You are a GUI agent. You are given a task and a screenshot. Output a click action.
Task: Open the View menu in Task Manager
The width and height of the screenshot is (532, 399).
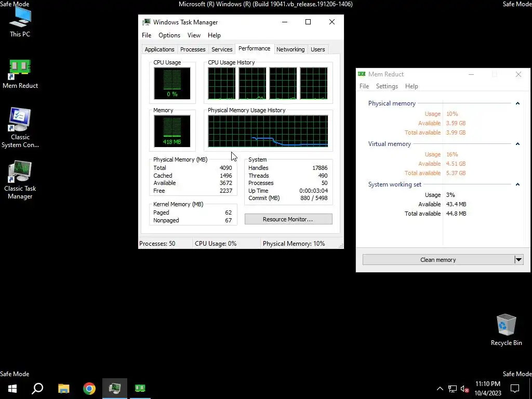click(x=194, y=35)
